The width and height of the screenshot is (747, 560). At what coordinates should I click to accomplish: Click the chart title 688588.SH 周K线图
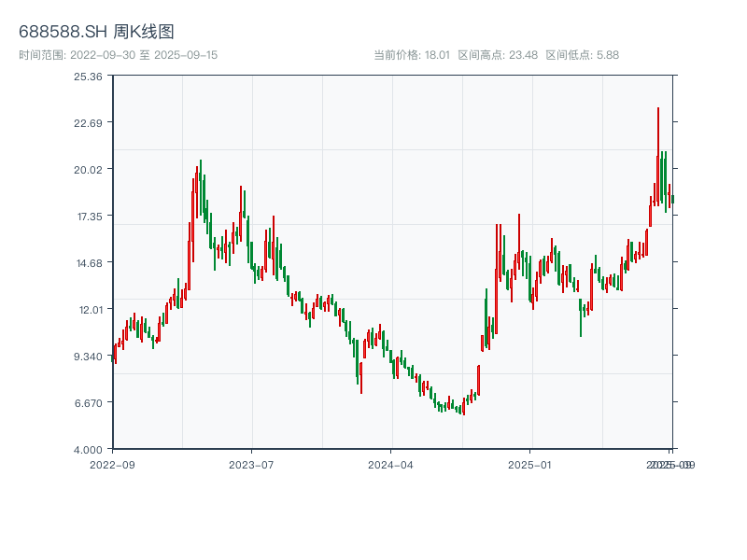coord(96,32)
